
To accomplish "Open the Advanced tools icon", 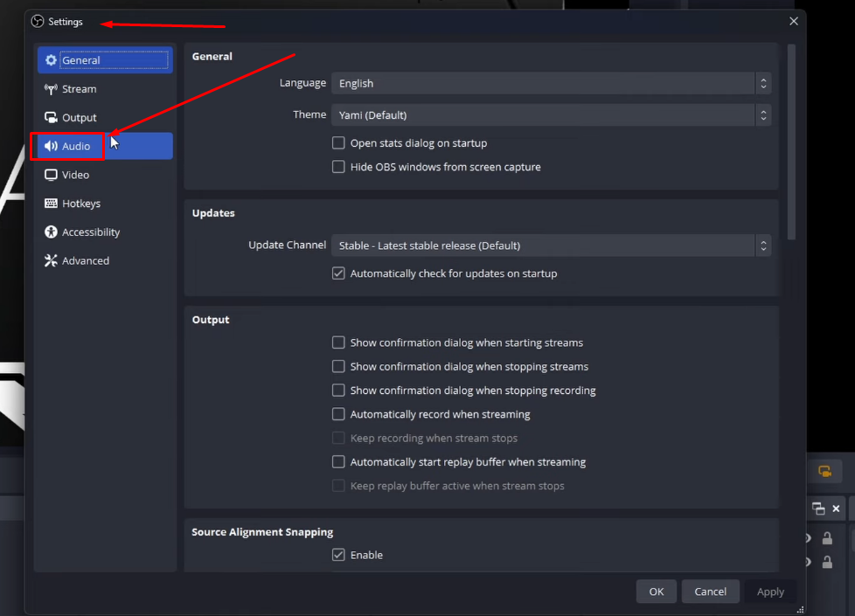I will click(51, 260).
